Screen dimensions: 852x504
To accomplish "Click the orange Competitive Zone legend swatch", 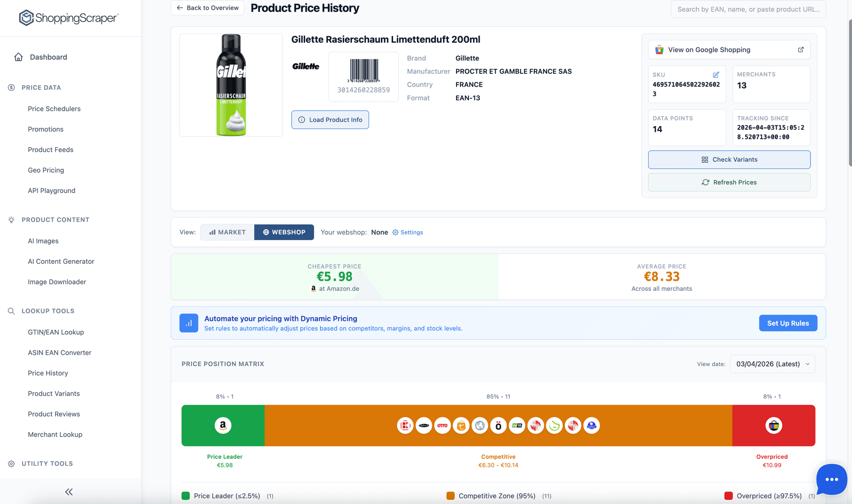I will coord(450,496).
